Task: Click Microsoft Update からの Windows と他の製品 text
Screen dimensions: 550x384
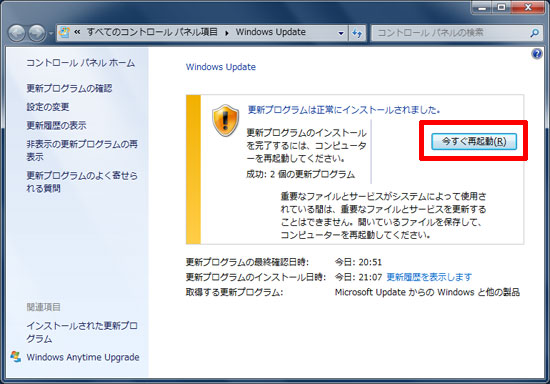Action: click(427, 292)
